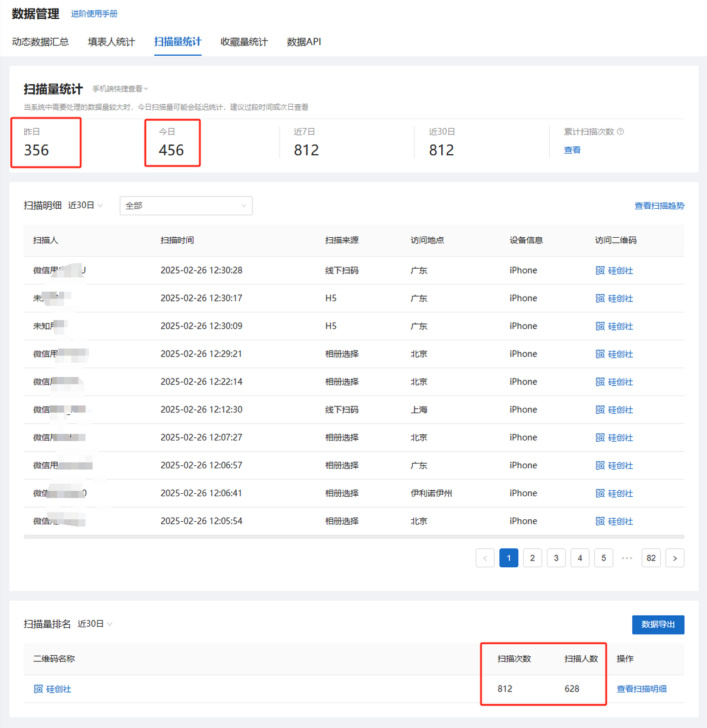Open the 近30日 filter beside 扫描明细
This screenshot has height=728, width=707.
click(x=86, y=206)
